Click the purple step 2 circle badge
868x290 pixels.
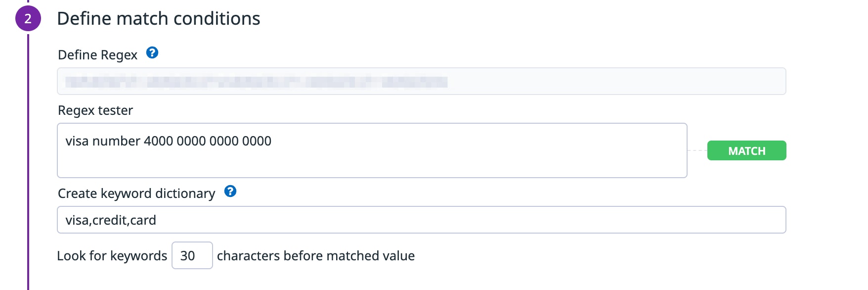28,19
